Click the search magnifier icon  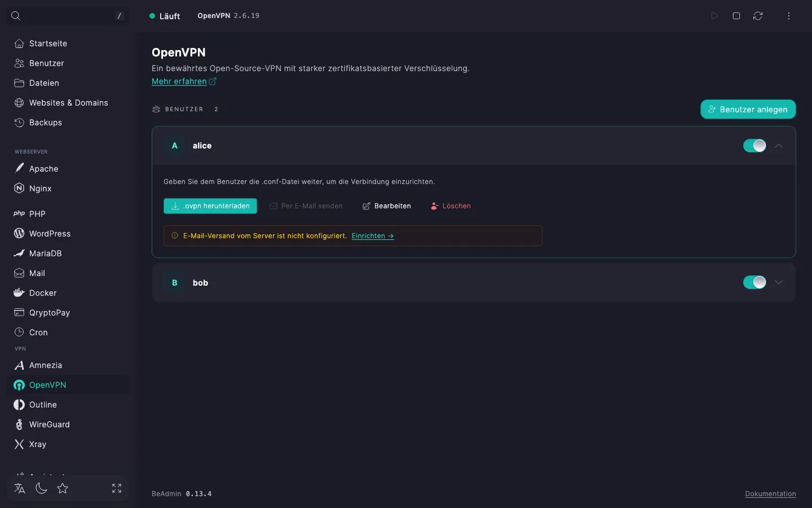(x=16, y=16)
